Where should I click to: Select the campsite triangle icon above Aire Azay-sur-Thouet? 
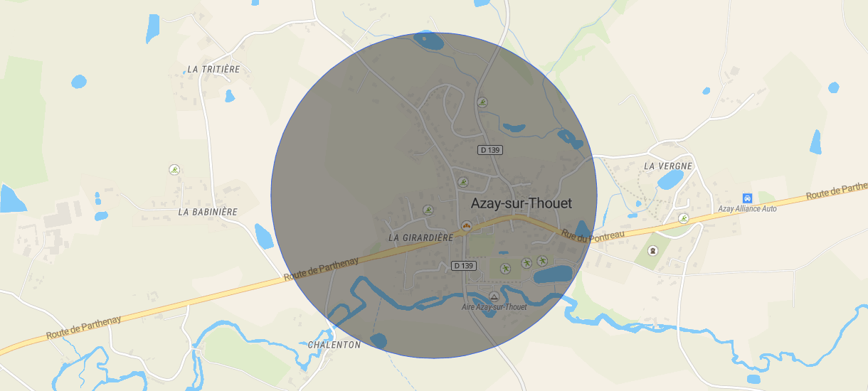(494, 296)
